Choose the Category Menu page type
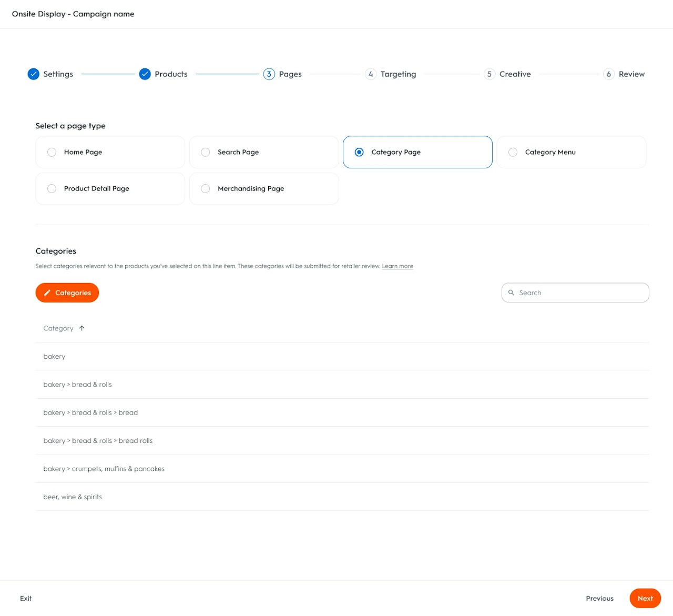Viewport: 673px width, 616px height. point(513,152)
